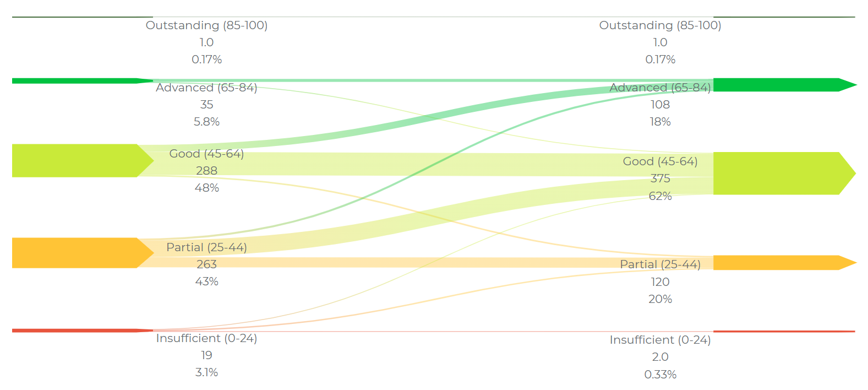
Task: Click the left Outstanding (85-100) label
Action: click(206, 25)
